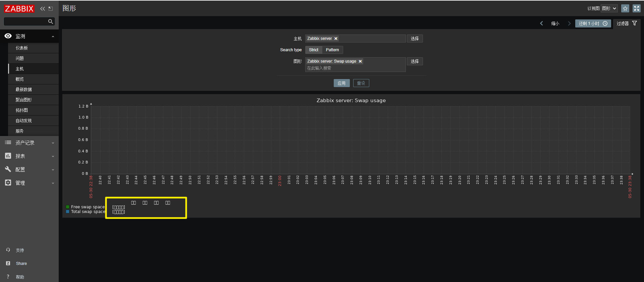Screen dimensions: 644x282
Task: Go to next time period arrow
Action: [x=569, y=23]
